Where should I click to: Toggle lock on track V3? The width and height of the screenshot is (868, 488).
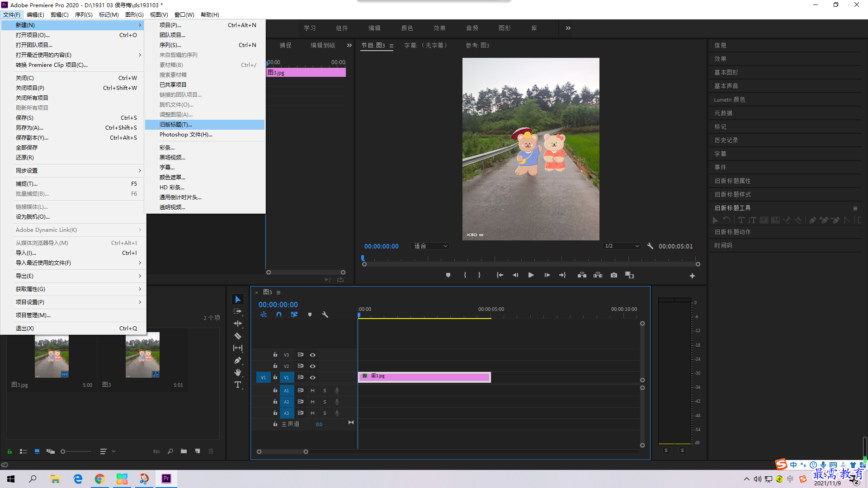pos(275,355)
